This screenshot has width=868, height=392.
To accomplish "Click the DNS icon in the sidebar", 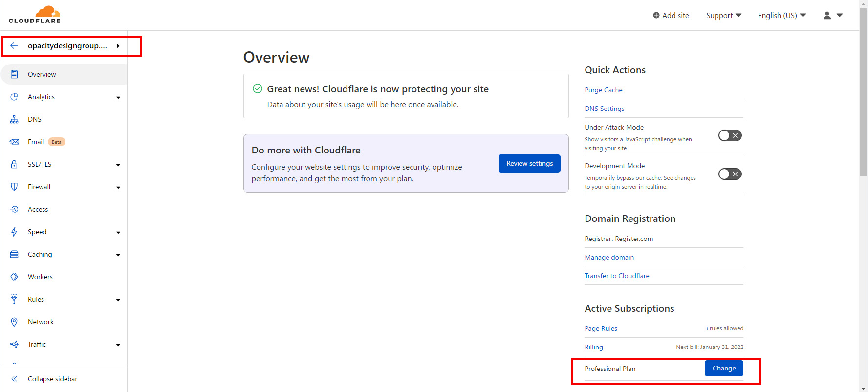I will click(x=14, y=119).
